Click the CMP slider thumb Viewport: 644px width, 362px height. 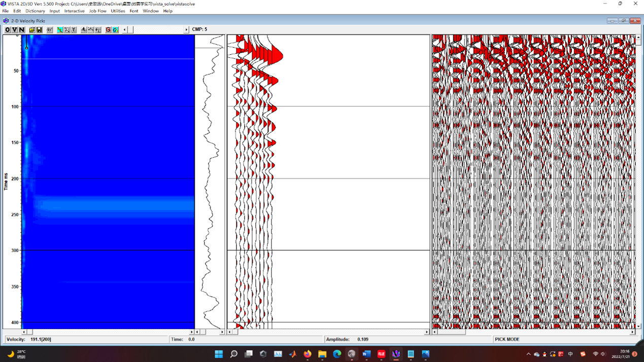coord(130,30)
